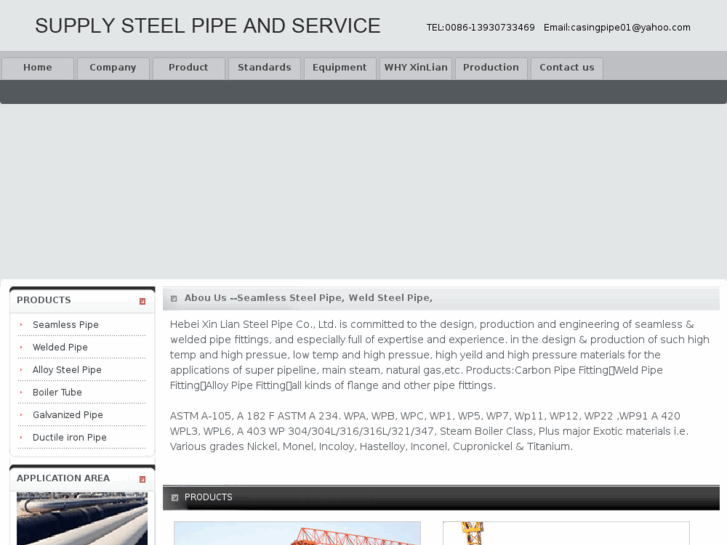
Task: Go to the Company tab
Action: coord(113,68)
